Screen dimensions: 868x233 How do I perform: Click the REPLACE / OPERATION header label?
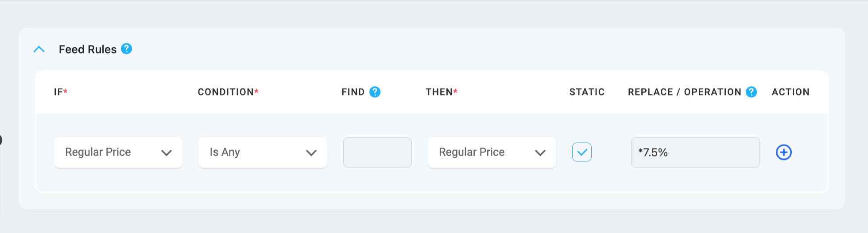pos(685,92)
